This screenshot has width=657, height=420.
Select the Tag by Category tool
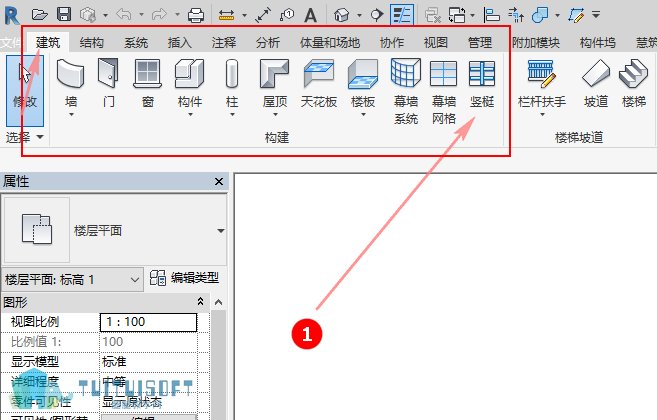(287, 15)
